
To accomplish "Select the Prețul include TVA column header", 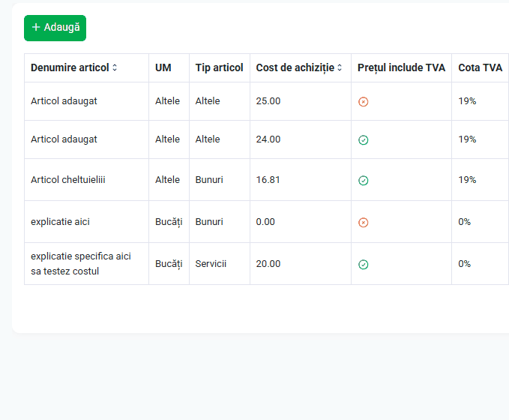I will [x=401, y=67].
